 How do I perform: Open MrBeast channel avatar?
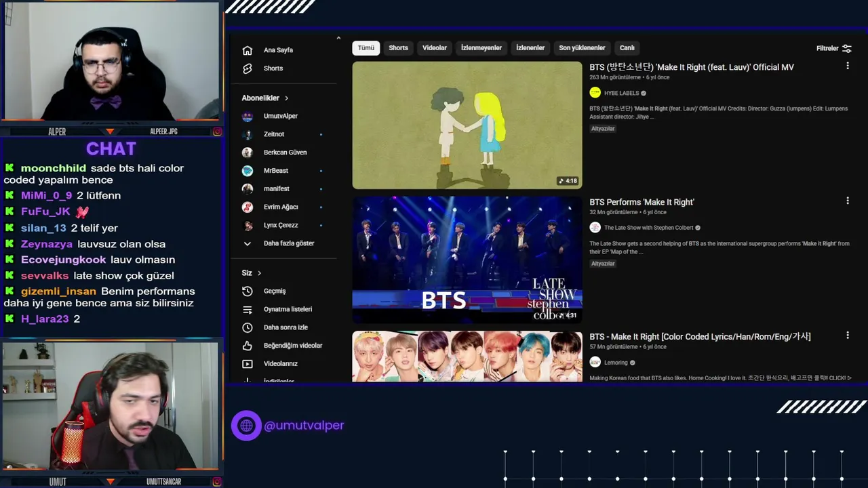248,171
